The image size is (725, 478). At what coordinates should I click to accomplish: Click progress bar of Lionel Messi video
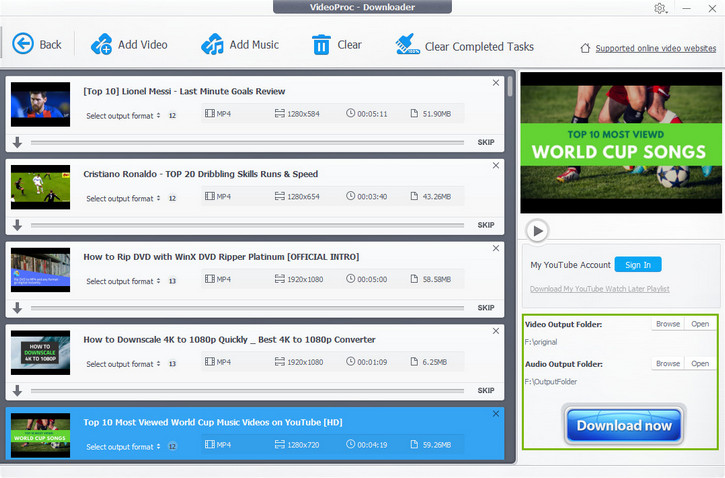247,142
